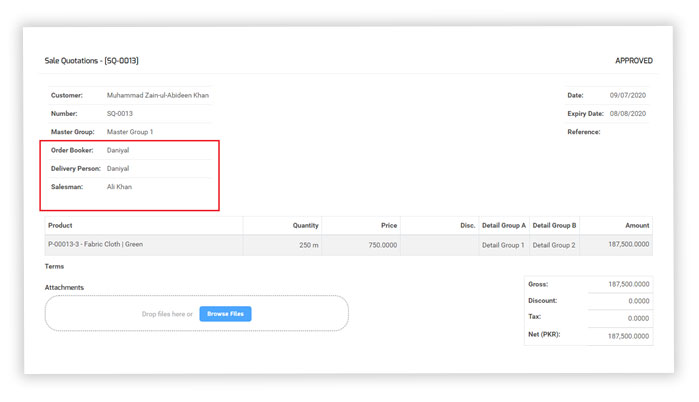The width and height of the screenshot is (699, 402).
Task: Click the Quantity column header
Action: tap(305, 225)
